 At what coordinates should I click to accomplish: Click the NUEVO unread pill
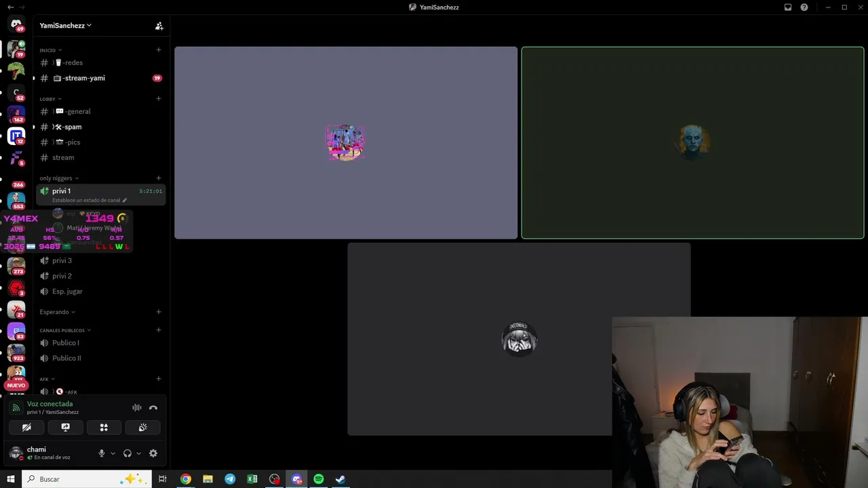(x=16, y=385)
